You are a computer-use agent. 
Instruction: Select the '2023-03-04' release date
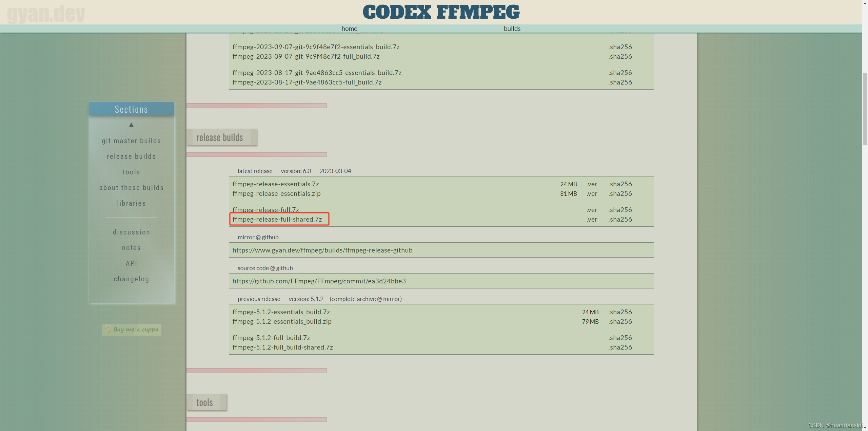335,171
